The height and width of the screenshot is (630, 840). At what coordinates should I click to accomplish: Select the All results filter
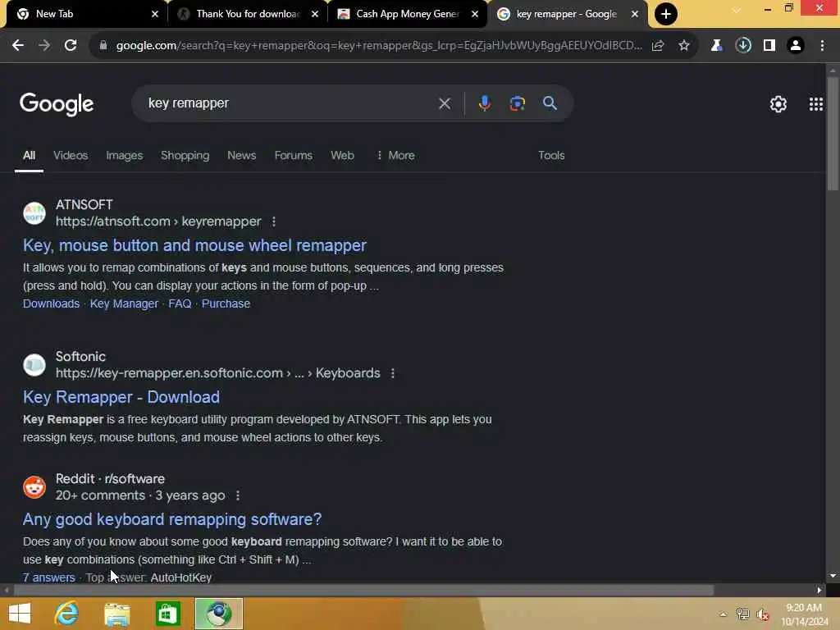click(x=29, y=155)
